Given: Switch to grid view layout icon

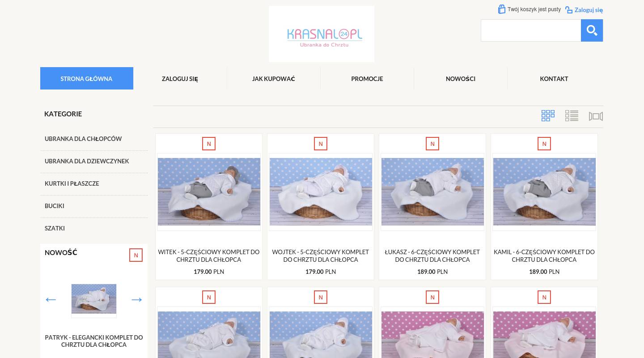Looking at the screenshot, I should pyautogui.click(x=548, y=116).
